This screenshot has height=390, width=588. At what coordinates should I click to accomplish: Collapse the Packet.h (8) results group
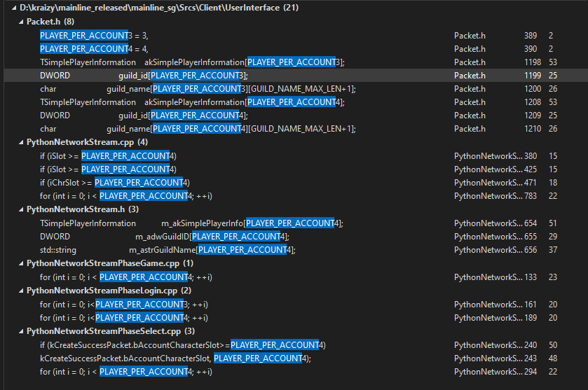coord(21,22)
